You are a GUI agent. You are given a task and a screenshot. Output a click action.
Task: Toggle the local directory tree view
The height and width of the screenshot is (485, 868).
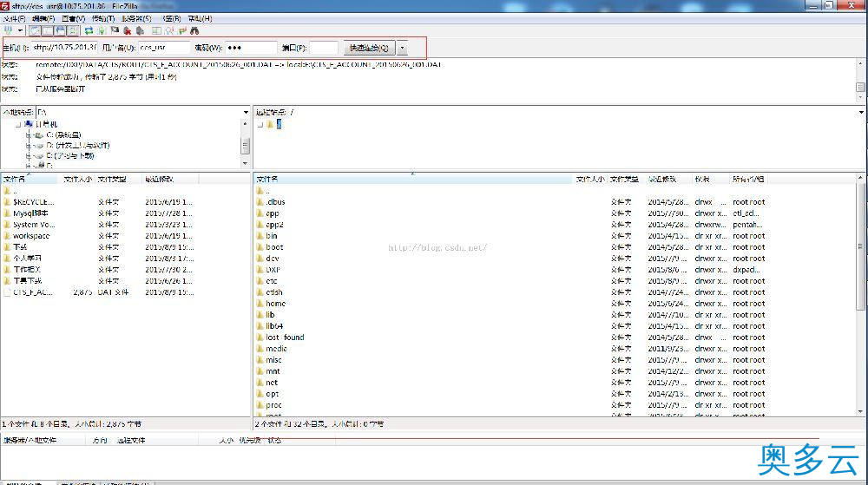point(48,31)
